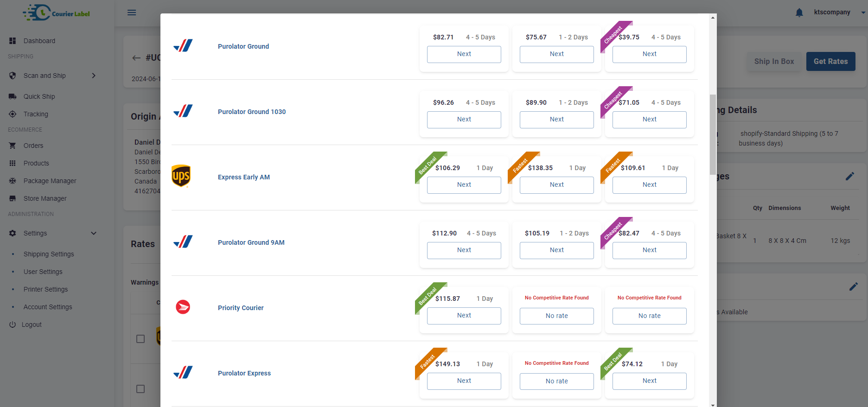Click Next under the $39.75 Purolator Ground rate
The height and width of the screenshot is (407, 868).
[649, 54]
